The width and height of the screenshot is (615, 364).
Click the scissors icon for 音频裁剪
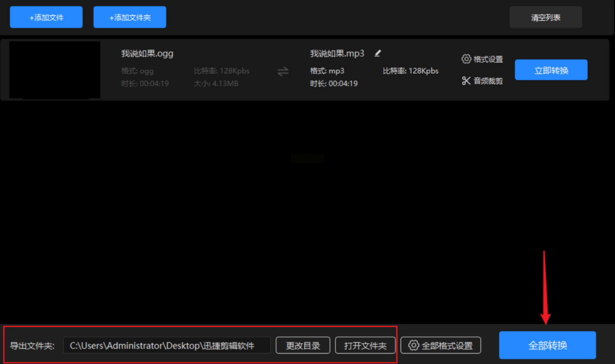click(x=466, y=81)
